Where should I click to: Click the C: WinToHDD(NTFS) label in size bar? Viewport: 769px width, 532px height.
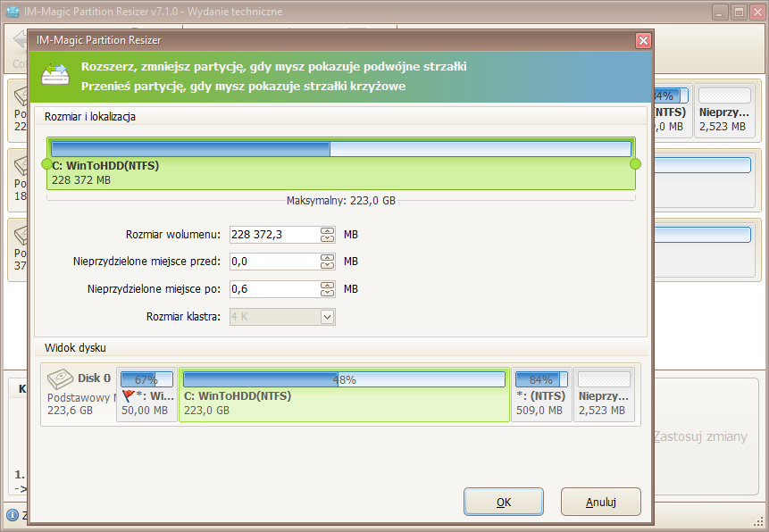click(x=105, y=166)
